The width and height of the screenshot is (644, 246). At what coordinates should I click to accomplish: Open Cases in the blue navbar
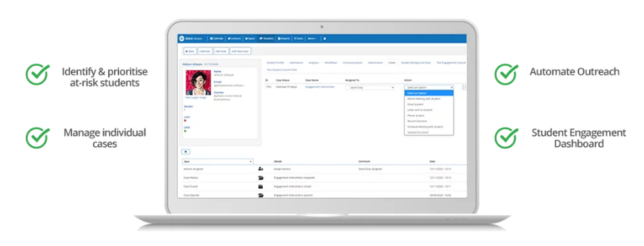coord(299,39)
